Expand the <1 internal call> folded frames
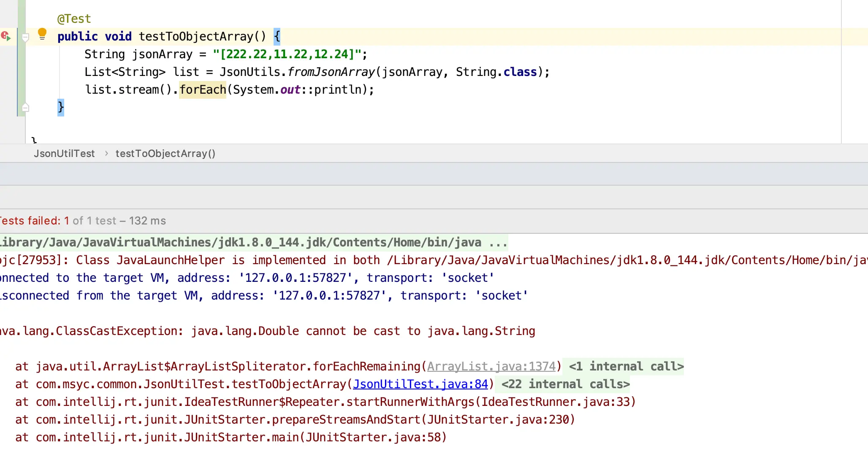The height and width of the screenshot is (454, 868). (626, 366)
